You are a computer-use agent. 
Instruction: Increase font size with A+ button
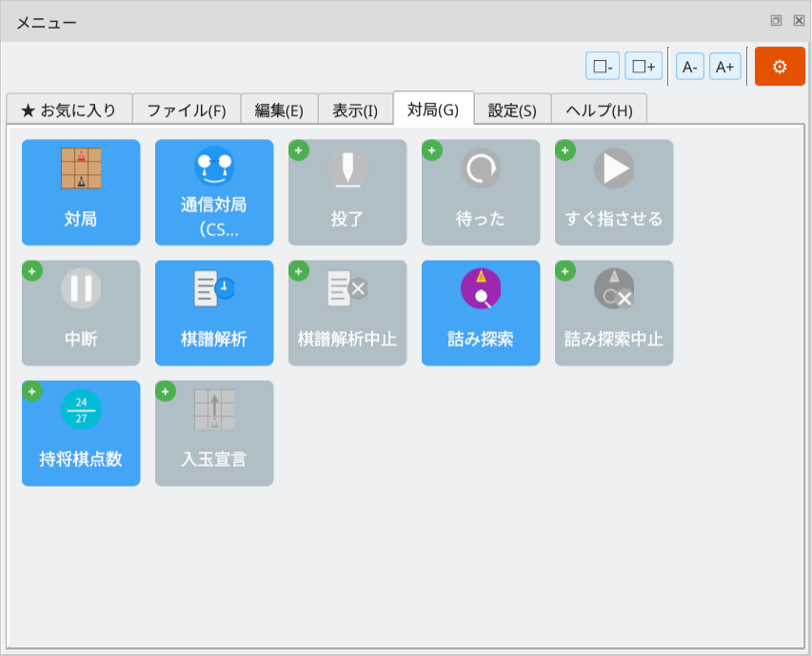pos(725,67)
